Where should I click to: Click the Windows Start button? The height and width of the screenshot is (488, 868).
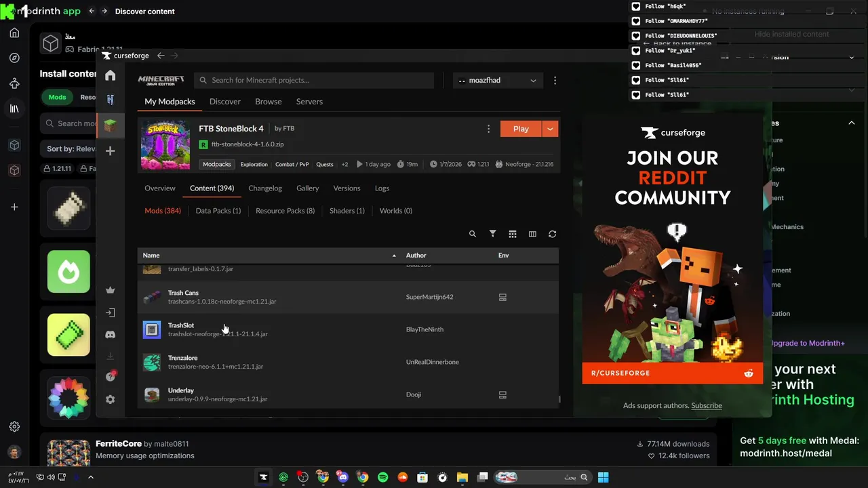click(x=603, y=477)
